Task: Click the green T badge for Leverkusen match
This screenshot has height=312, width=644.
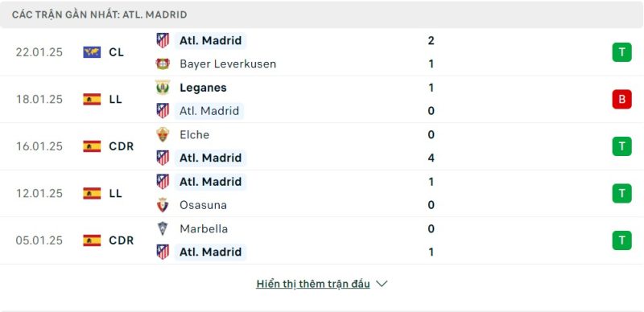Action: 621,52
